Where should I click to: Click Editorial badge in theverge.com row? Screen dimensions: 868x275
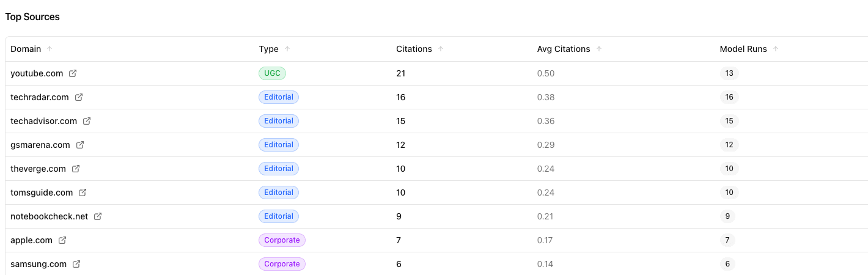click(x=279, y=169)
